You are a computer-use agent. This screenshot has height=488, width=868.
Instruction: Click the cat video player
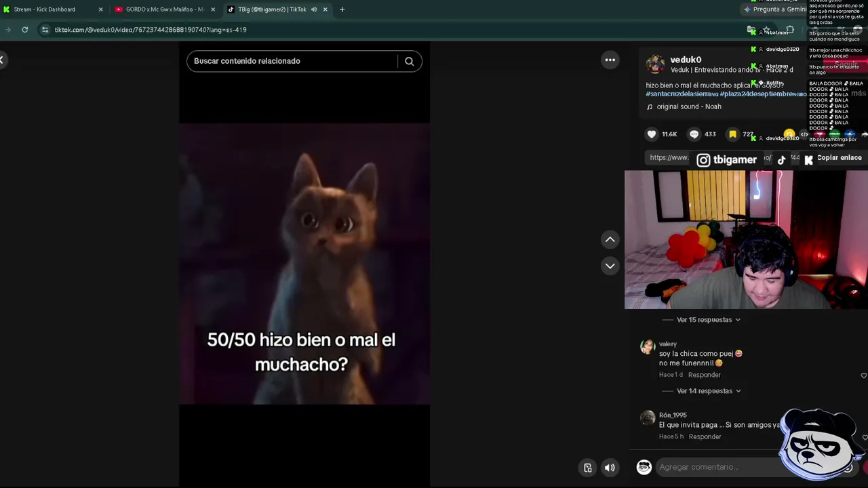coord(304,264)
